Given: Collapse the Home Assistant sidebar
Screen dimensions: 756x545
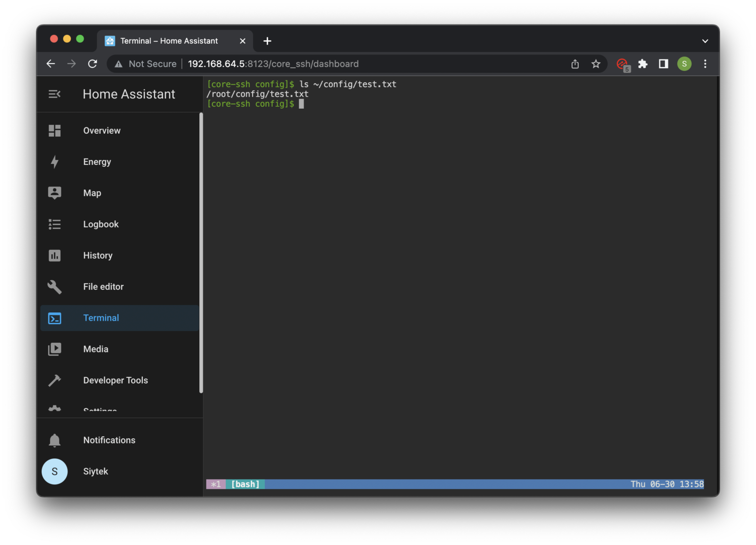Looking at the screenshot, I should [54, 94].
